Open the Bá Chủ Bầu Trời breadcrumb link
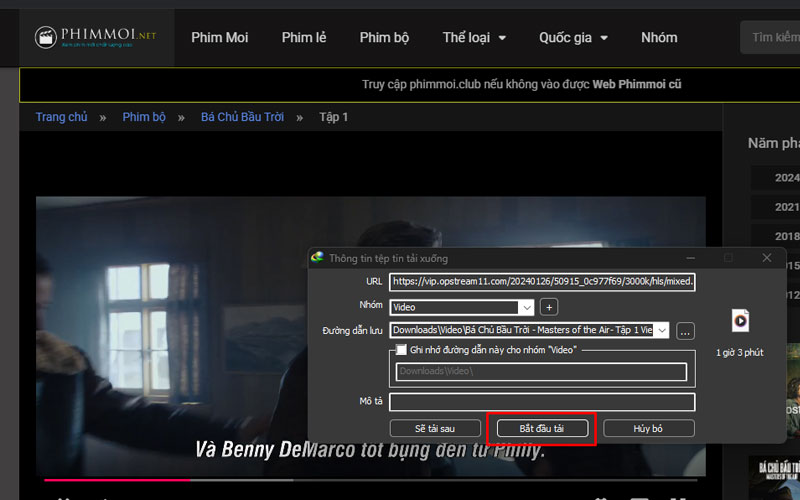 pyautogui.click(x=242, y=117)
